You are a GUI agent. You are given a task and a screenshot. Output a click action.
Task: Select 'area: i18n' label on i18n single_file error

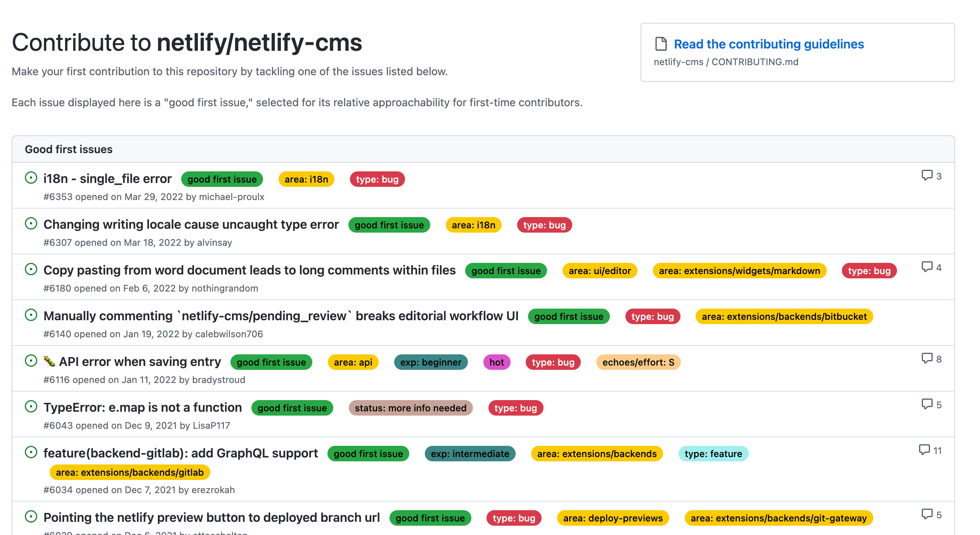coord(306,179)
